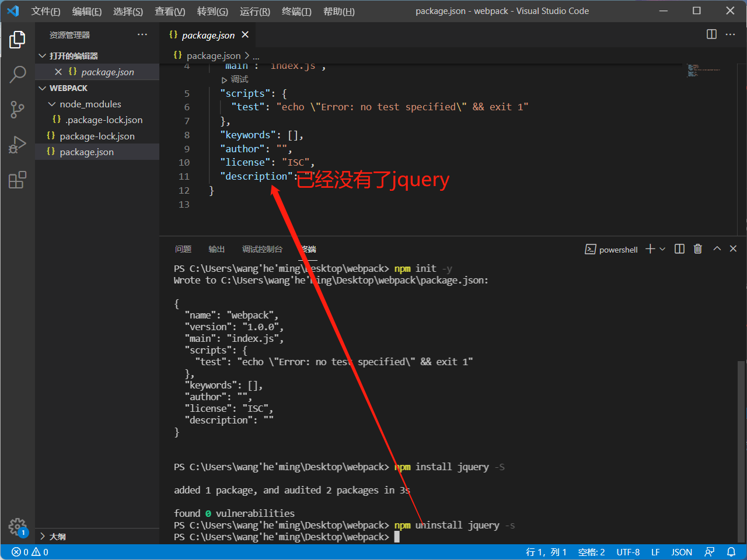Switch to the 输出 panel tab
747x560 pixels.
(217, 249)
